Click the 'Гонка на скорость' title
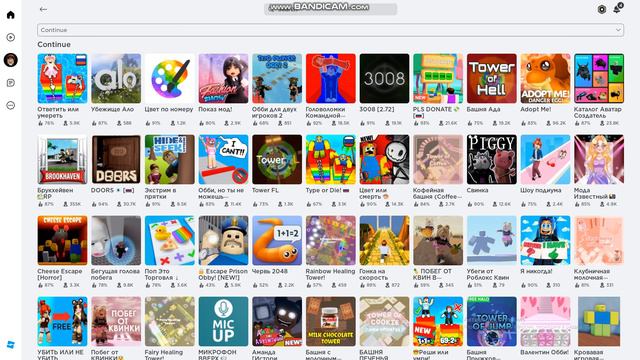The width and height of the screenshot is (640, 360). click(x=374, y=274)
